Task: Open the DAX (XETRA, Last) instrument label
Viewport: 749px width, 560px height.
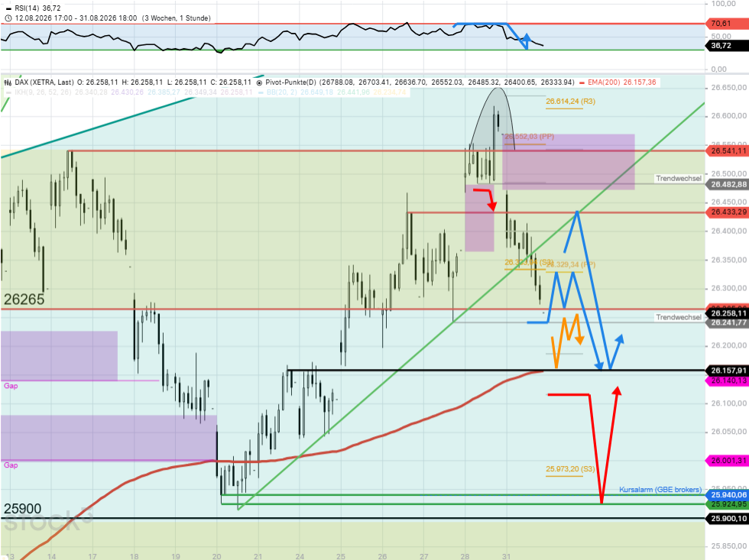Action: coord(44,82)
